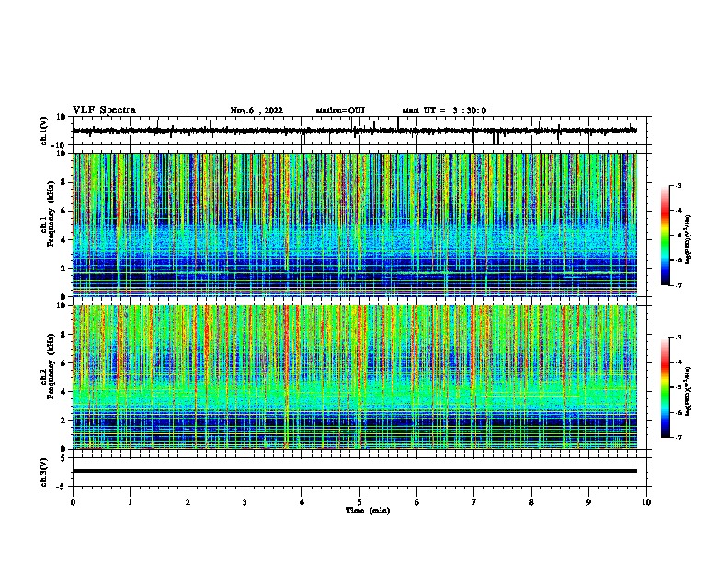This screenshot has height=563, width=728.
Task: Click the color scale bar beside ch.1 spectrogram
Action: [665, 236]
